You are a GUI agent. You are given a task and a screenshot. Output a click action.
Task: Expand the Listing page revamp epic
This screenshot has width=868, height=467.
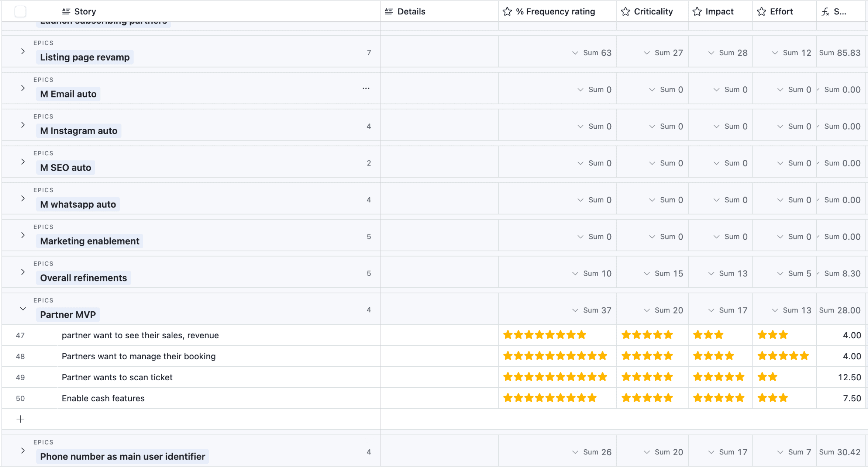click(23, 51)
